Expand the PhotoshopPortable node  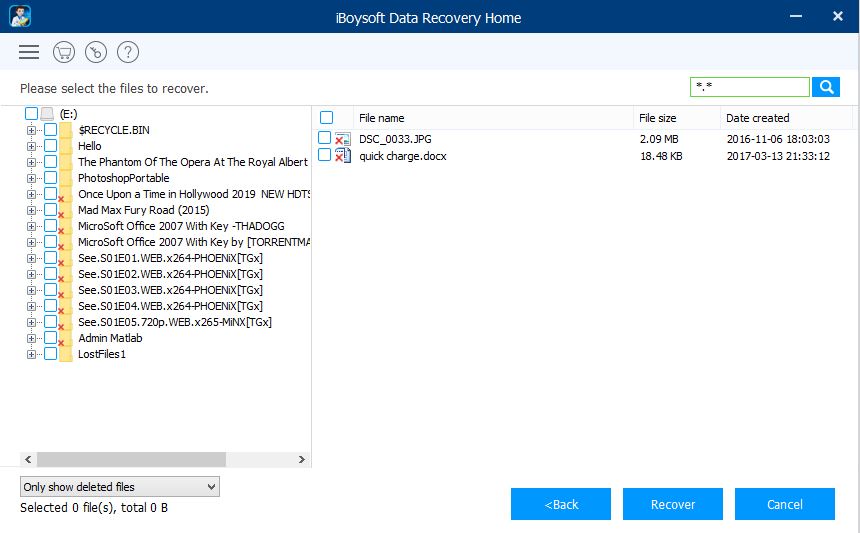coord(31,178)
